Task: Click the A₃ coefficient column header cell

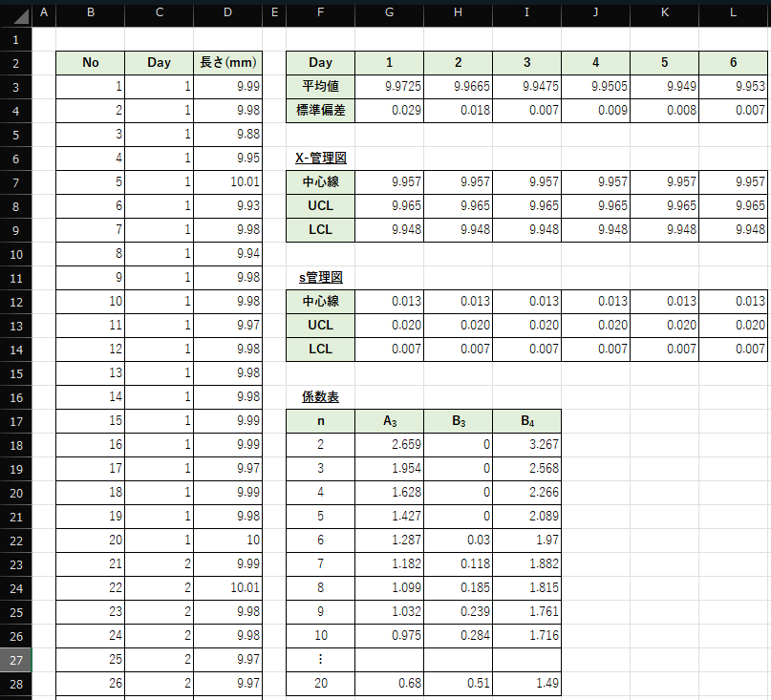Action: coord(389,421)
